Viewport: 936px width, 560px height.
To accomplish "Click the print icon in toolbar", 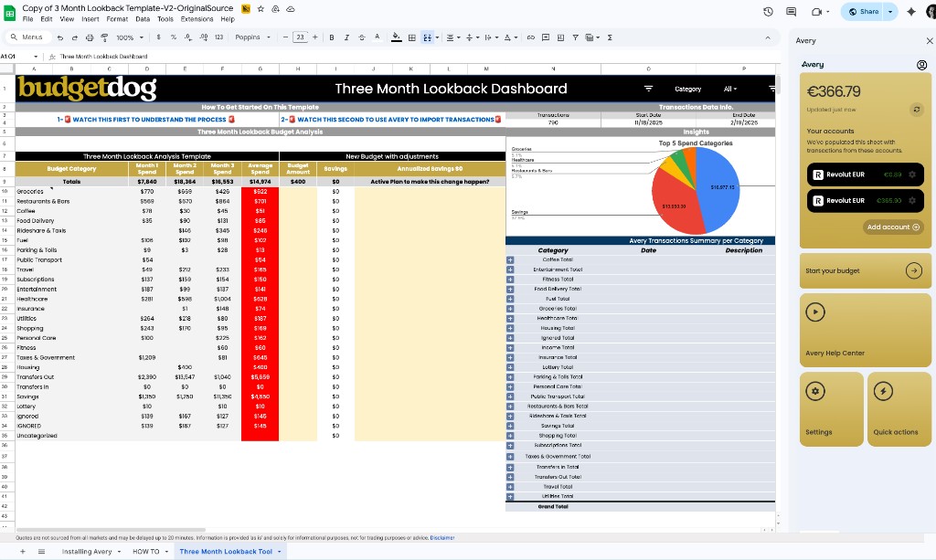I will coord(89,37).
